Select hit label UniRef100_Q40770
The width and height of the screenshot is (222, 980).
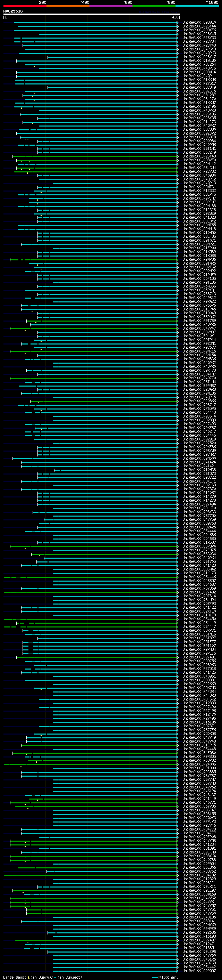(x=199, y=378)
